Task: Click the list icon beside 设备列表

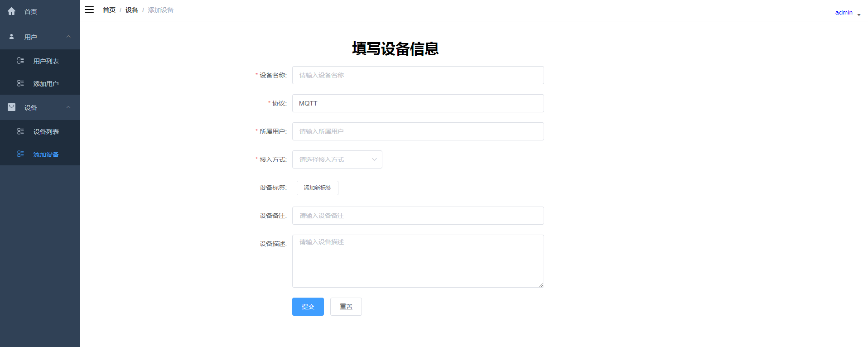Action: tap(20, 131)
